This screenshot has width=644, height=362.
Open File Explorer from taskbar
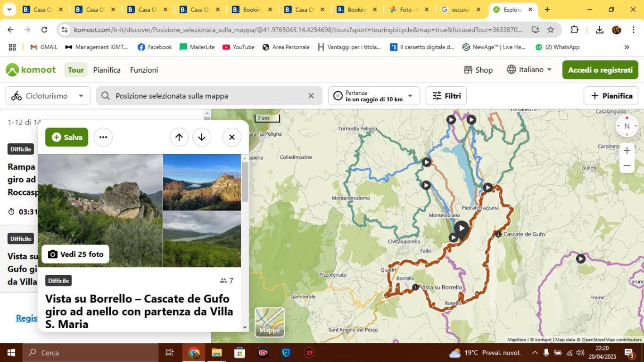pos(216,353)
